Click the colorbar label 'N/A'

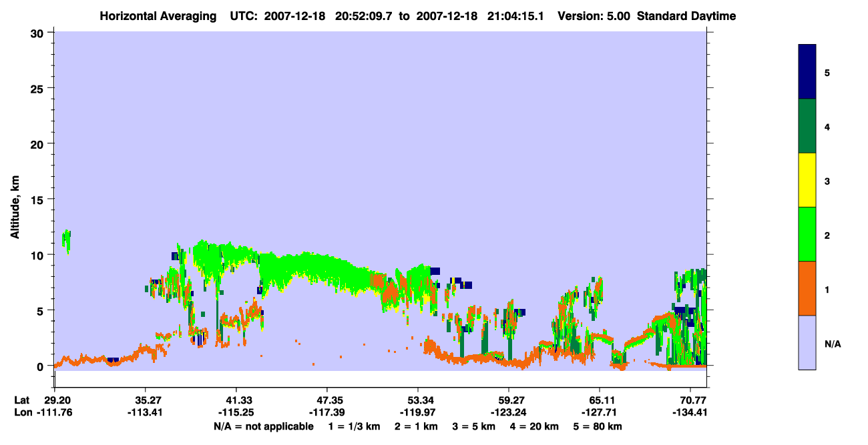pyautogui.click(x=832, y=344)
